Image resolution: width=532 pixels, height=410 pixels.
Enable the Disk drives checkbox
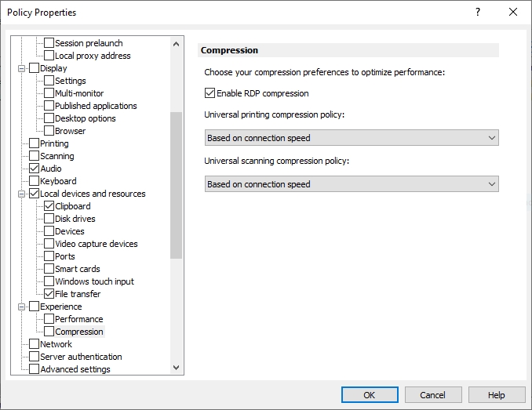tap(49, 219)
